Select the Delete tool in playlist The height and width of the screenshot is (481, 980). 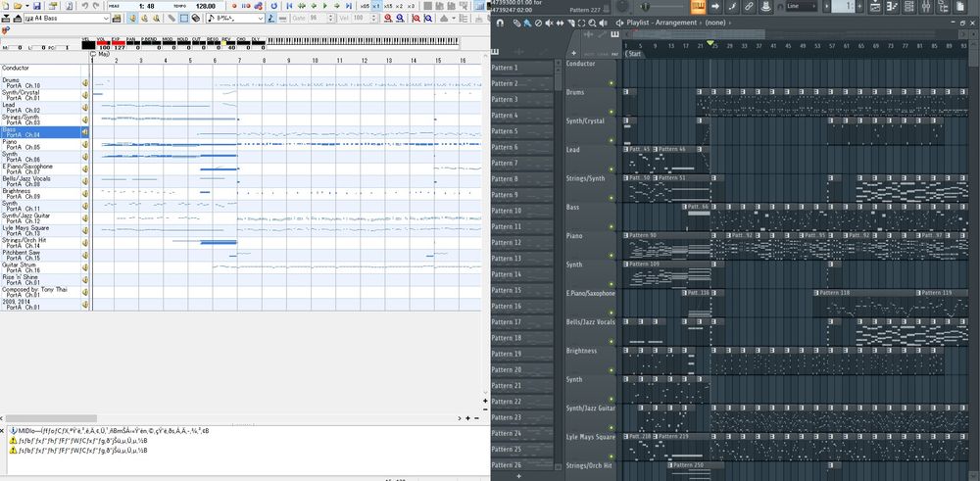pos(538,23)
